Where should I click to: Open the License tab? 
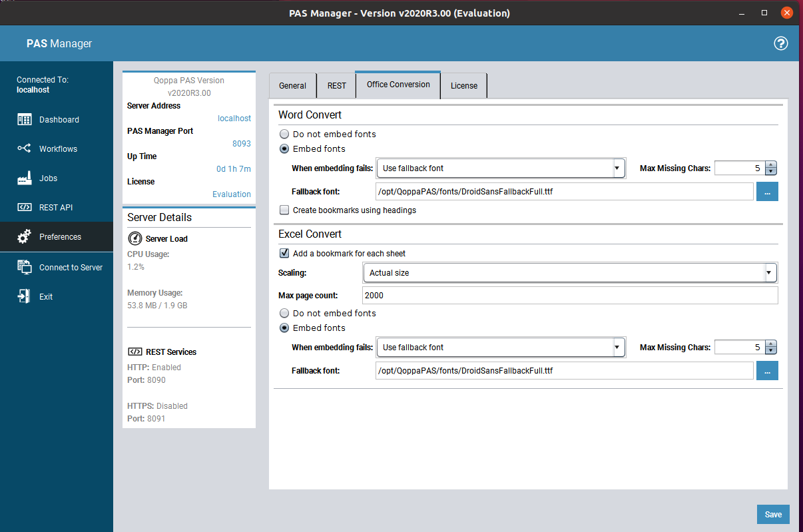click(x=464, y=86)
